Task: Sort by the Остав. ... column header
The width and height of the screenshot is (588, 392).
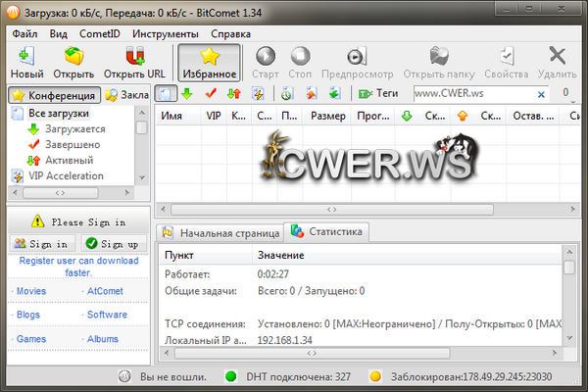Action: tap(533, 117)
